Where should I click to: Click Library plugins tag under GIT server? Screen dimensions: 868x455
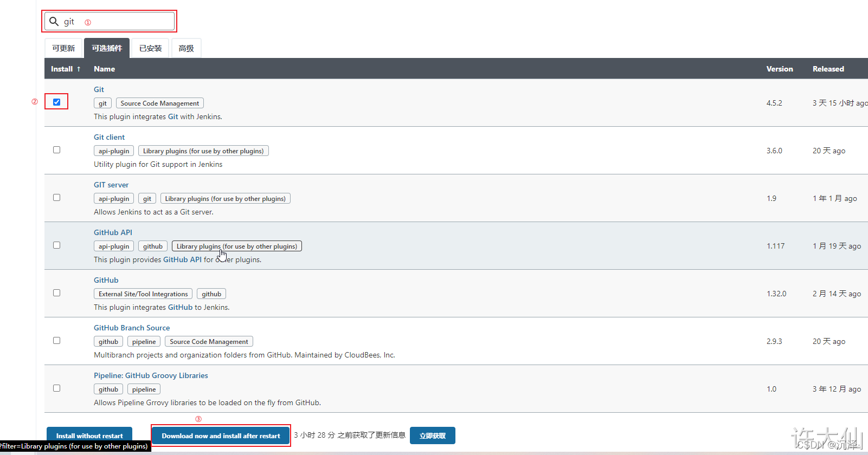(x=226, y=198)
